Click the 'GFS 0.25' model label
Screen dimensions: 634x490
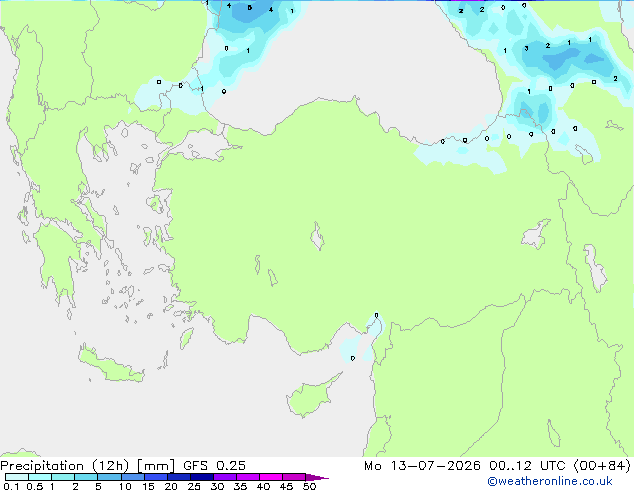pos(214,466)
